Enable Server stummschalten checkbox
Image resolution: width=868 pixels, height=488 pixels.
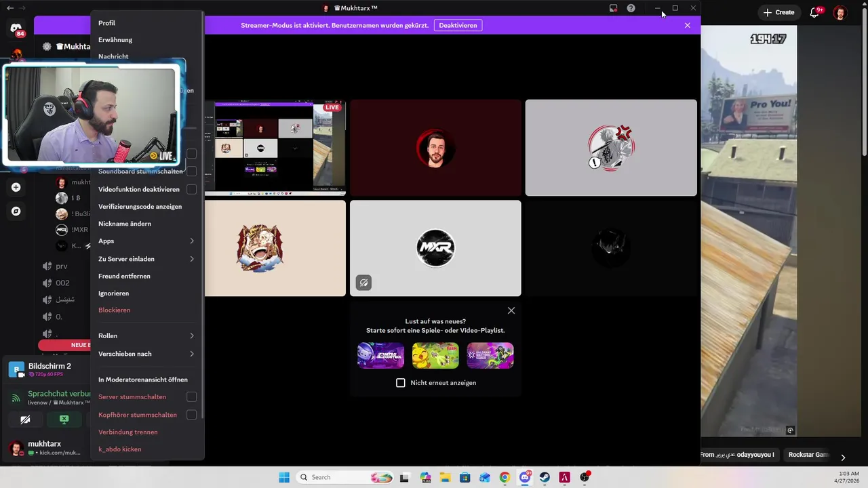coord(191,396)
